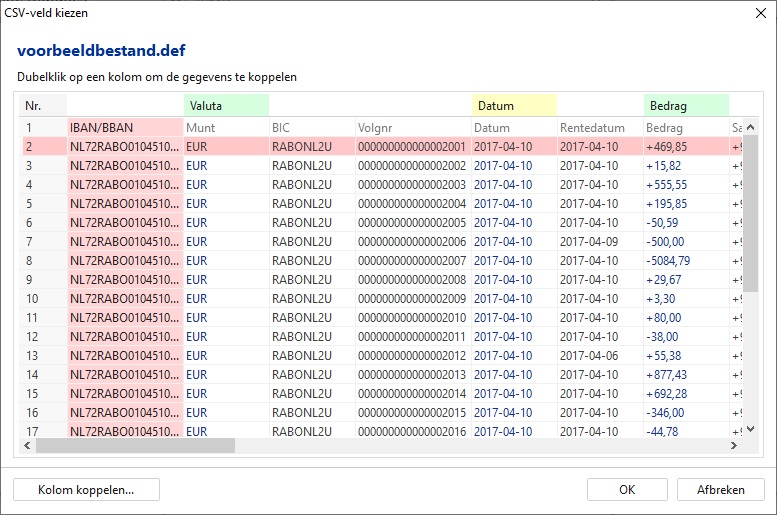Select the green Valuta column header
The width and height of the screenshot is (777, 515).
point(226,105)
